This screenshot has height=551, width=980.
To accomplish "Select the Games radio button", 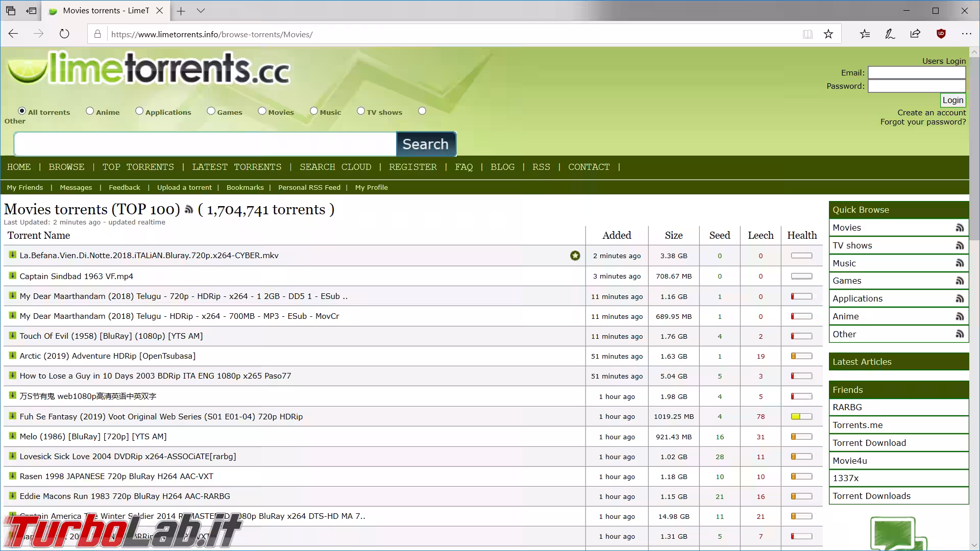I will pyautogui.click(x=211, y=111).
